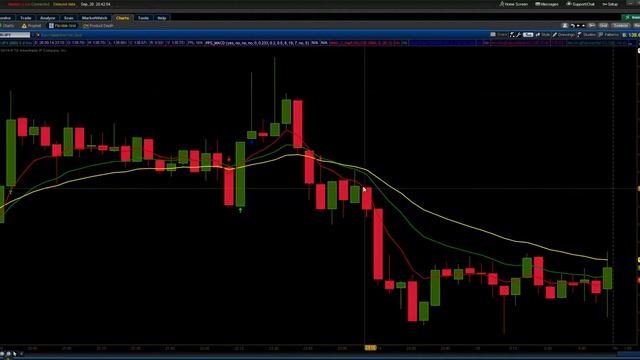The height and width of the screenshot is (360, 640).
Task: Click the green up arrow signal below candle
Action: [x=240, y=210]
